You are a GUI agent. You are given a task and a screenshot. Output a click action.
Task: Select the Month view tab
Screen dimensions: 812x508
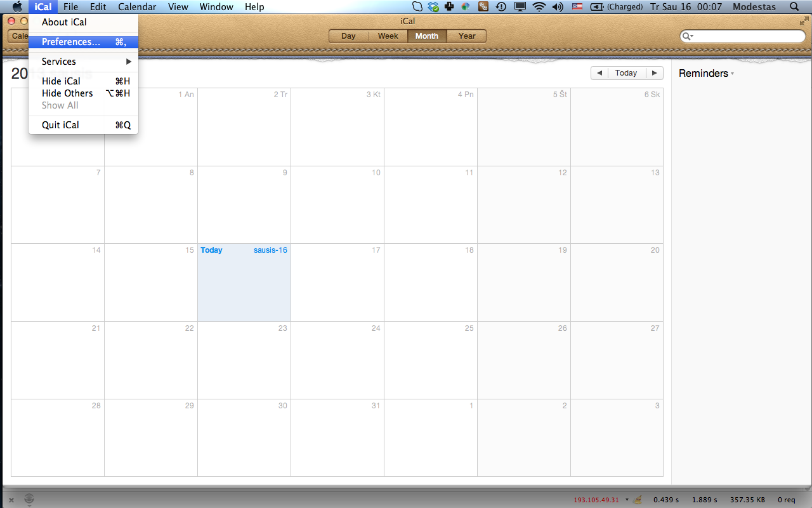coord(427,36)
